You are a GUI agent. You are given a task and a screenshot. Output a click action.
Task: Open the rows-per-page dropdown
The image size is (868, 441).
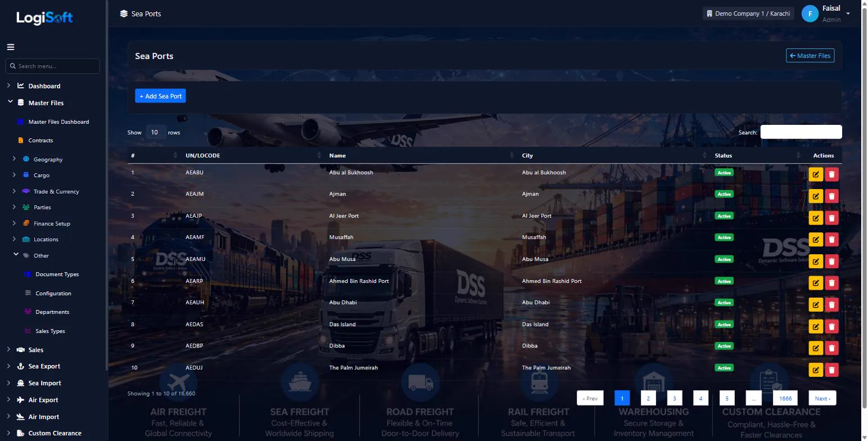156,132
